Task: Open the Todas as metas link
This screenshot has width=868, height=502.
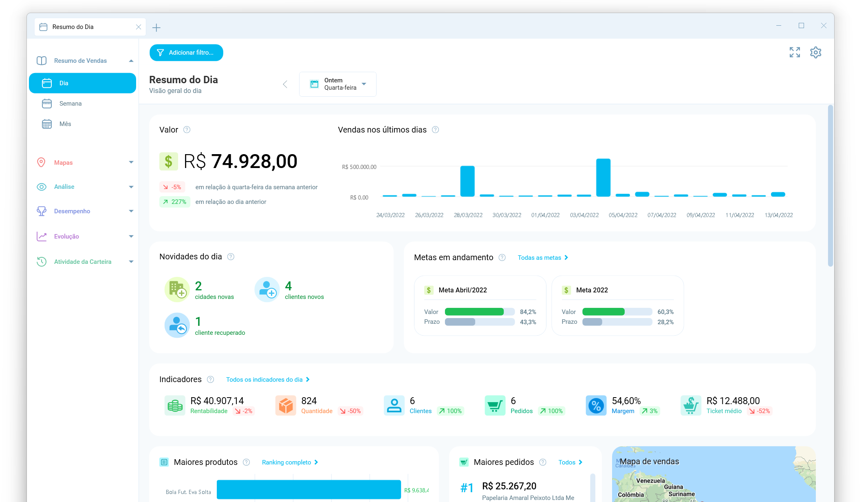Action: [x=543, y=258]
